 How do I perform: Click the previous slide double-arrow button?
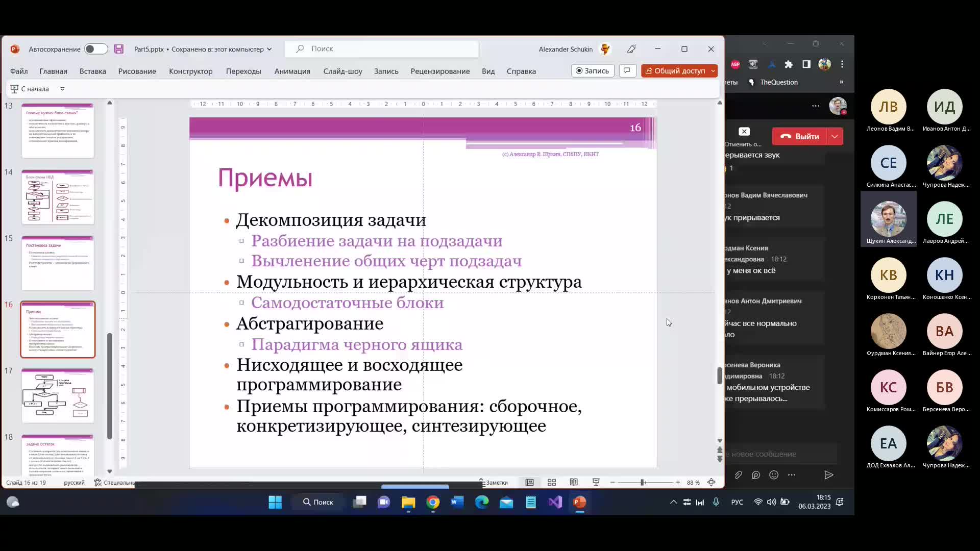point(720,450)
